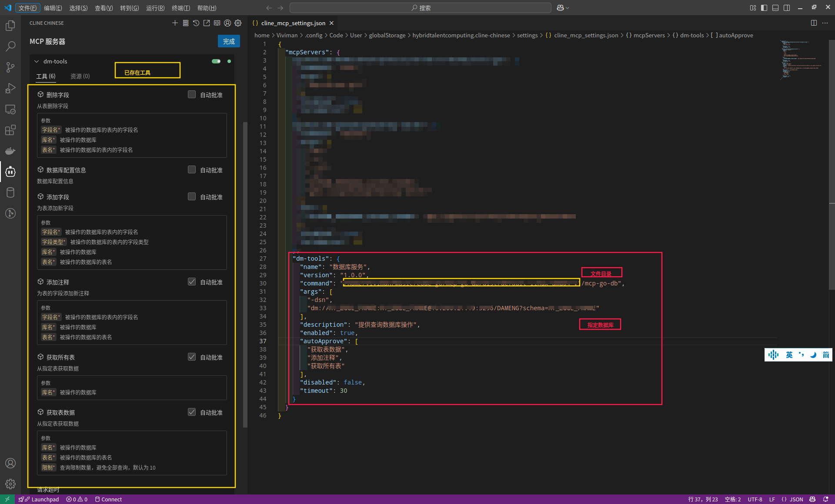Open Source Control in activity bar

tap(10, 67)
